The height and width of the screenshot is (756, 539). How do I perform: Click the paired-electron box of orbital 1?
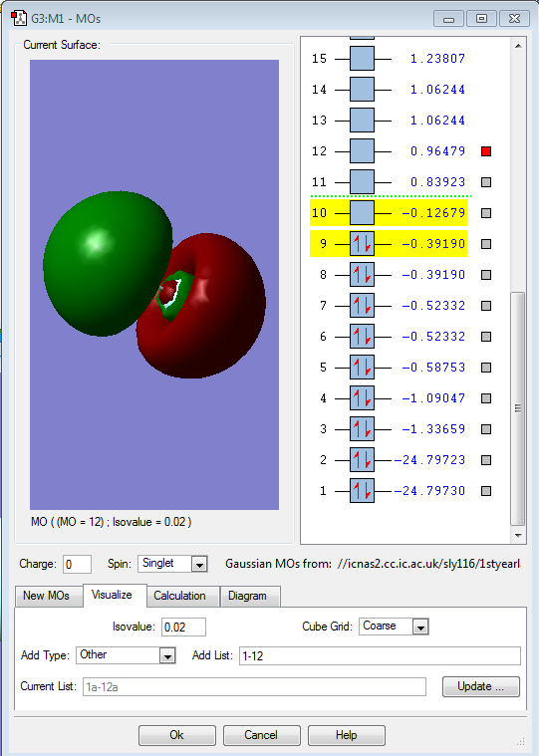[x=362, y=491]
